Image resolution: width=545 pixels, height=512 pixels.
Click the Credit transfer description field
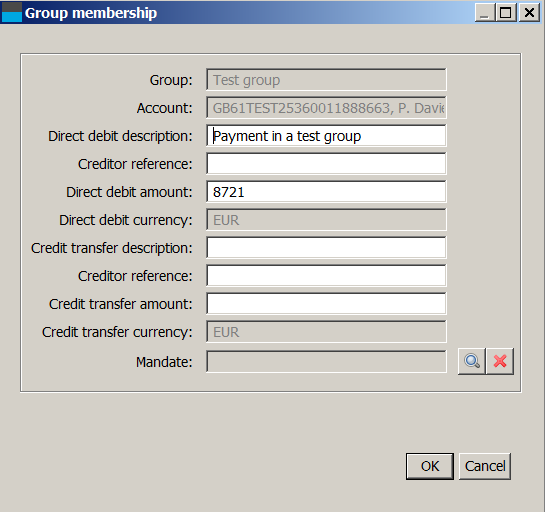(326, 248)
